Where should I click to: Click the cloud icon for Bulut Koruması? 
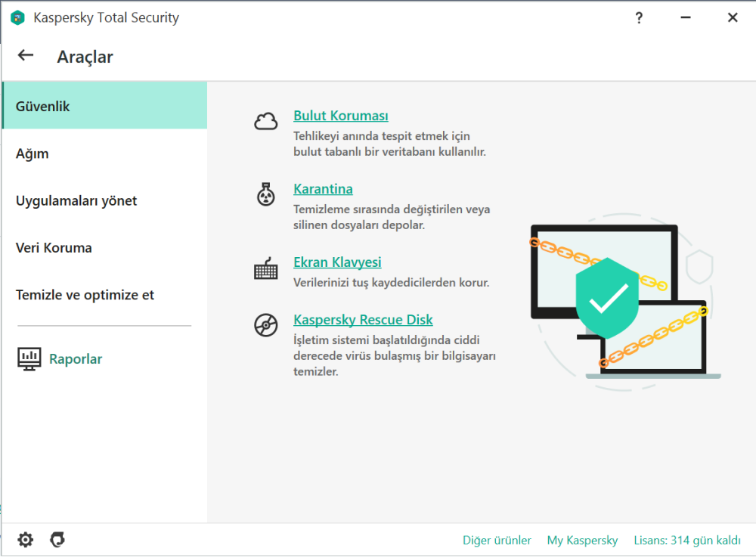click(265, 122)
